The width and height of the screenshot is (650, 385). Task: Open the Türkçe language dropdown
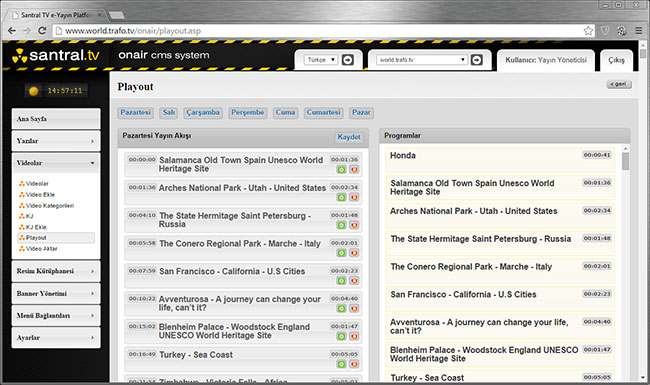pos(321,60)
